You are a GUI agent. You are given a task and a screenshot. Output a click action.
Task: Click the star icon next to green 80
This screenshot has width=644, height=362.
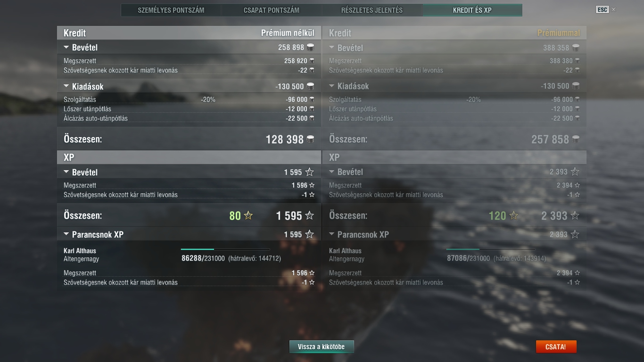pos(248,215)
